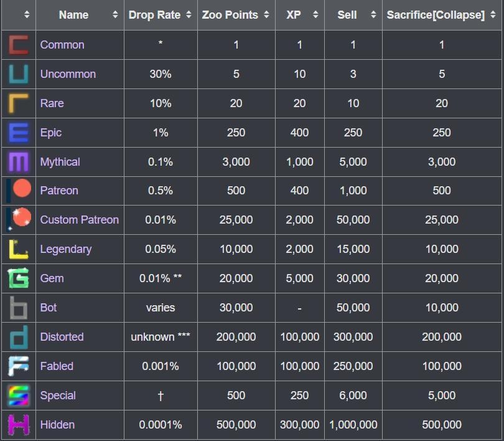Click the blue Epic rank icon
Viewport: 504px width, 441px height.
18,133
